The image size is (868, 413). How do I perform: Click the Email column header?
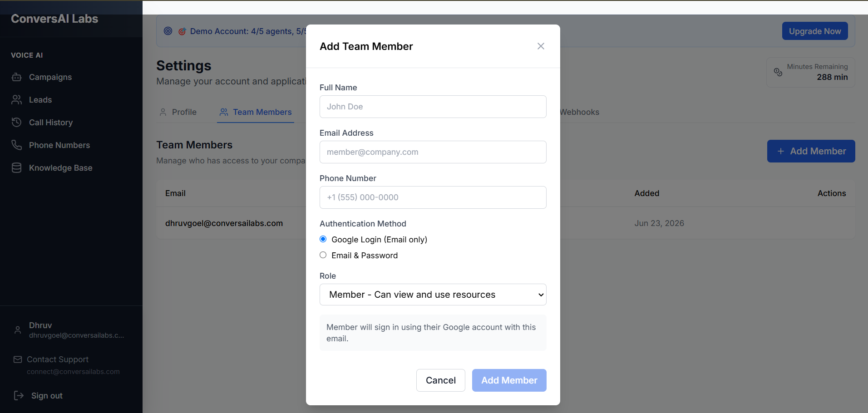[x=175, y=193]
